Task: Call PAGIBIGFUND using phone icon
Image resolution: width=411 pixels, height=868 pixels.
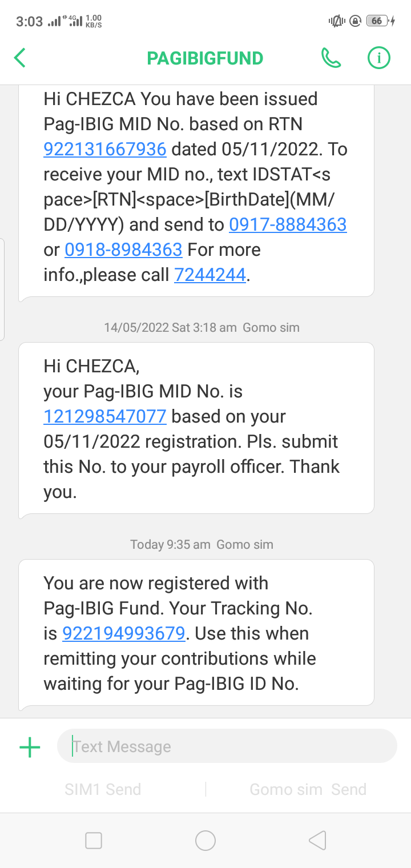Action: click(x=331, y=58)
